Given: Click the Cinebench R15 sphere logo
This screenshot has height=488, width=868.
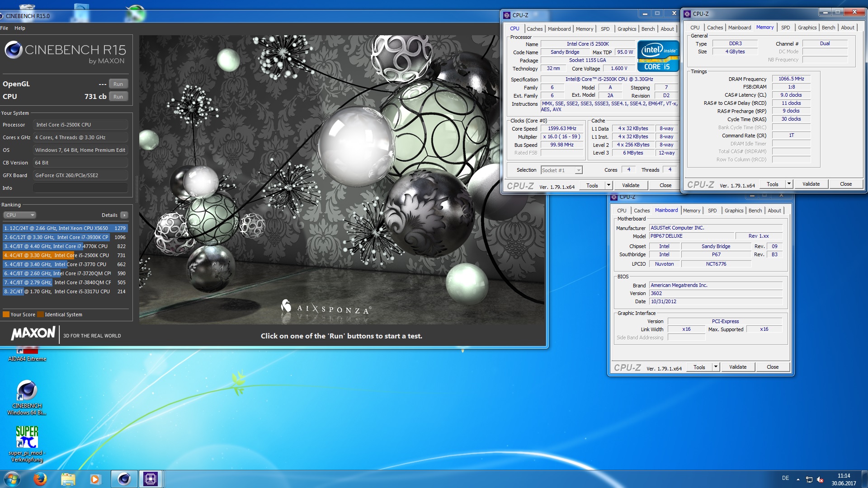Looking at the screenshot, I should (x=14, y=50).
